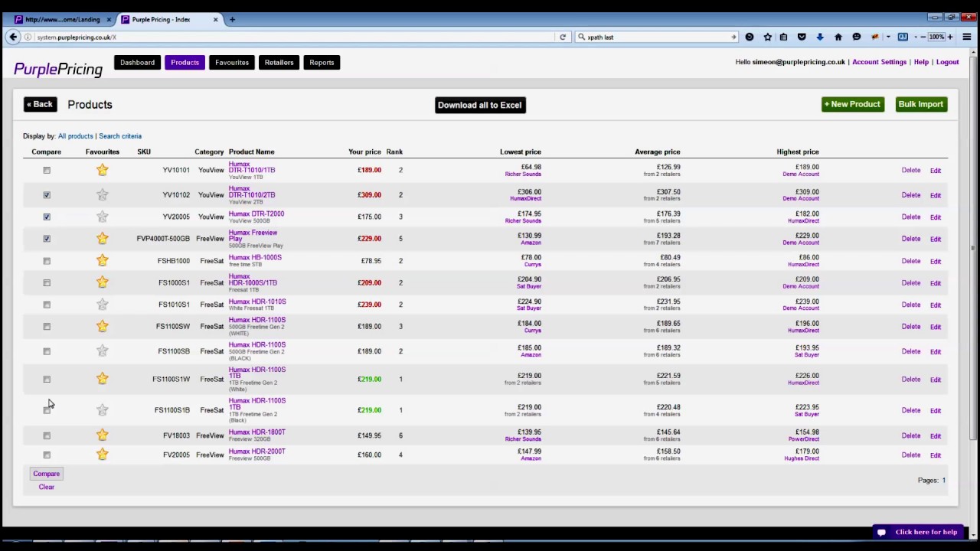
Task: Click the Purple Pricing logo
Action: click(x=58, y=69)
